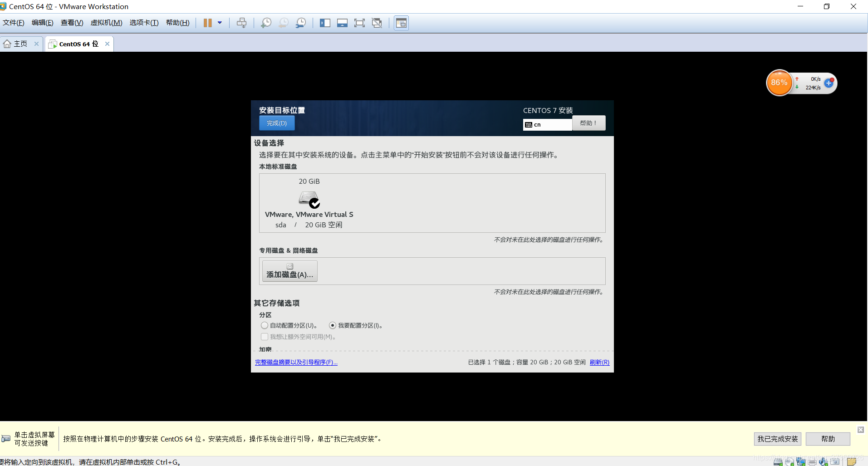The width and height of the screenshot is (868, 466).
Task: Click the network adapter status icon
Action: pyautogui.click(x=801, y=461)
